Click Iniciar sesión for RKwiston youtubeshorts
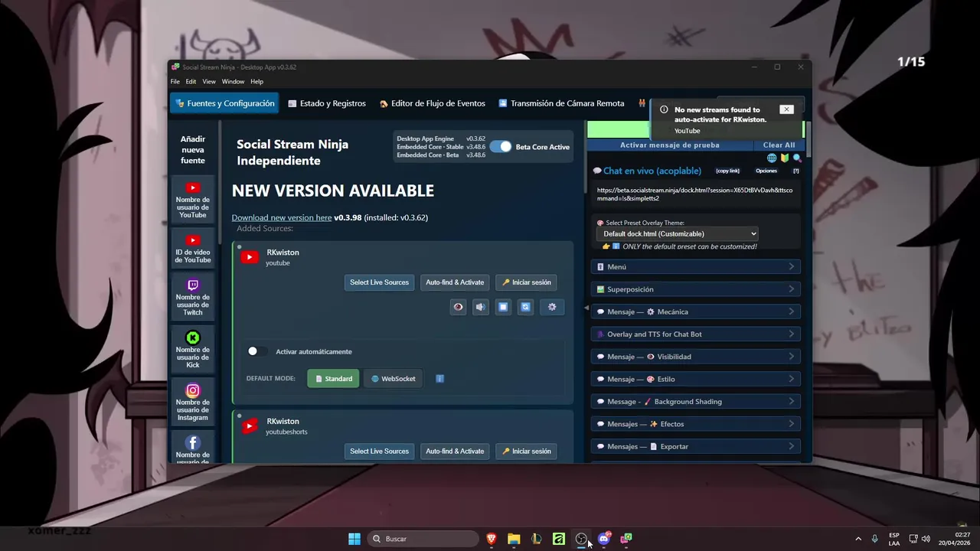The image size is (980, 551). tap(527, 452)
